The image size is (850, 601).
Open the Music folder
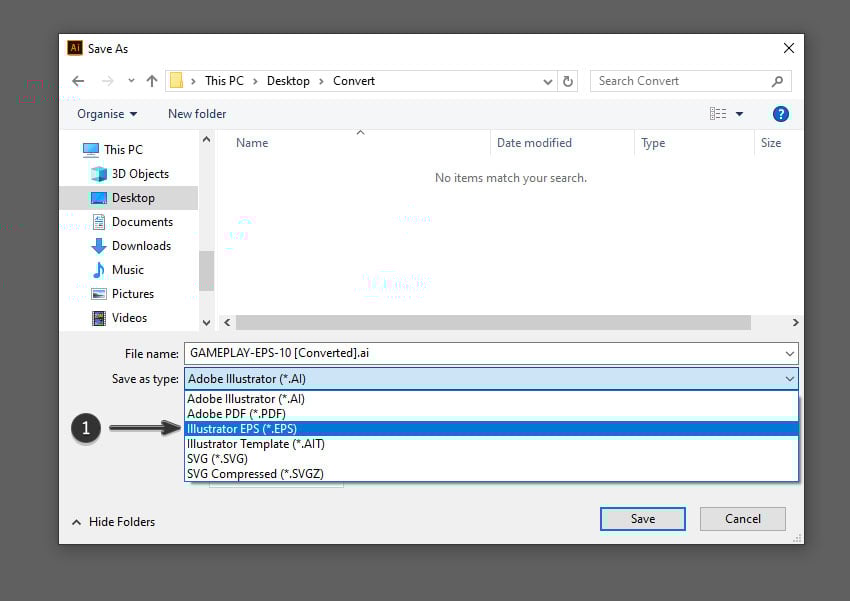(127, 270)
